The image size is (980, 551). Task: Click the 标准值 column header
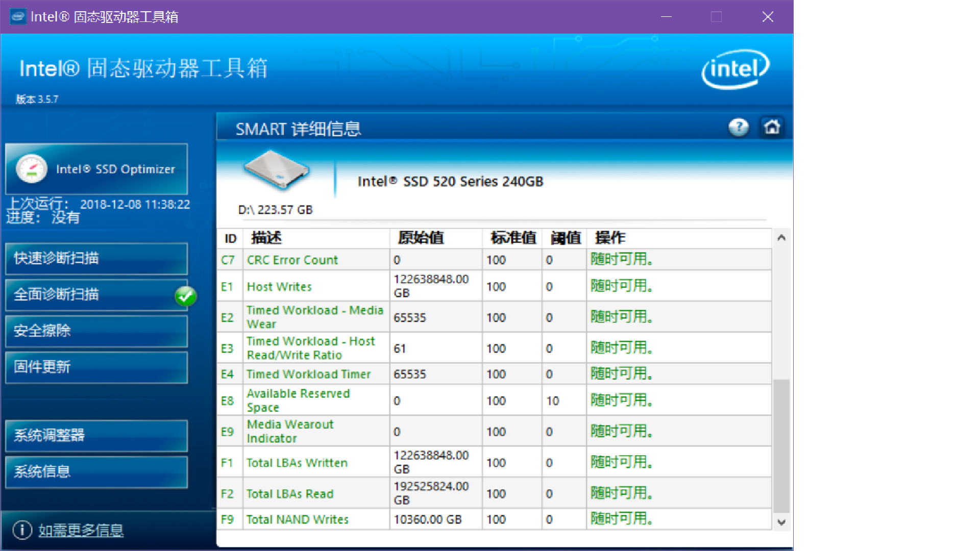click(512, 238)
